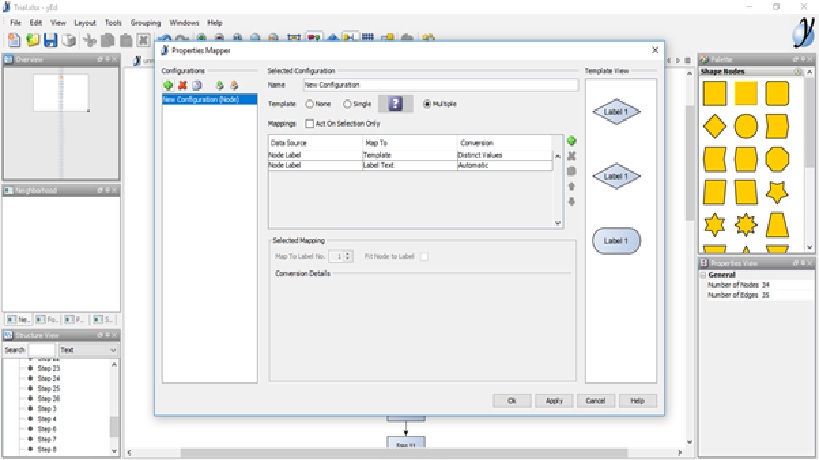Select the rounded rectangle in Palette

pyautogui.click(x=777, y=93)
